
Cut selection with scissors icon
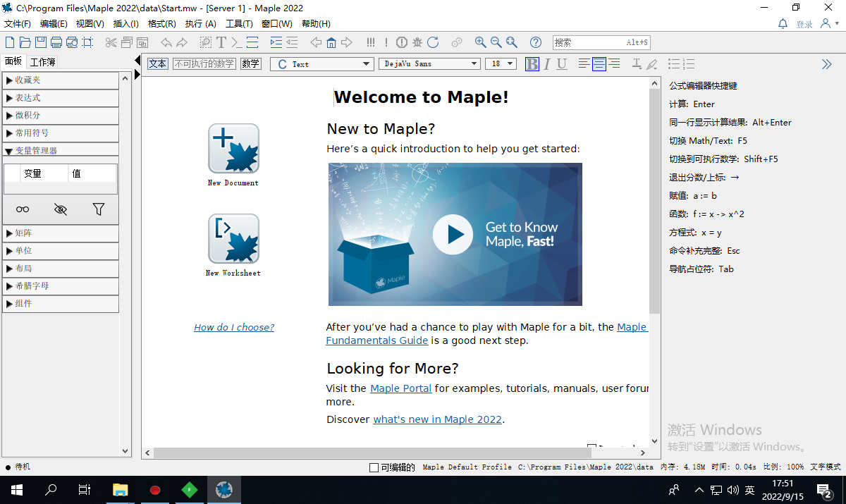click(111, 42)
